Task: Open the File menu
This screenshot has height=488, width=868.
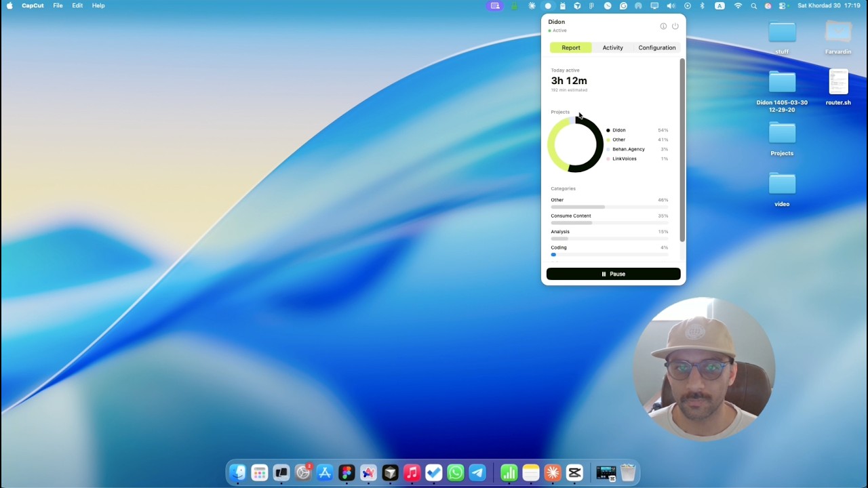Action: 58,5
